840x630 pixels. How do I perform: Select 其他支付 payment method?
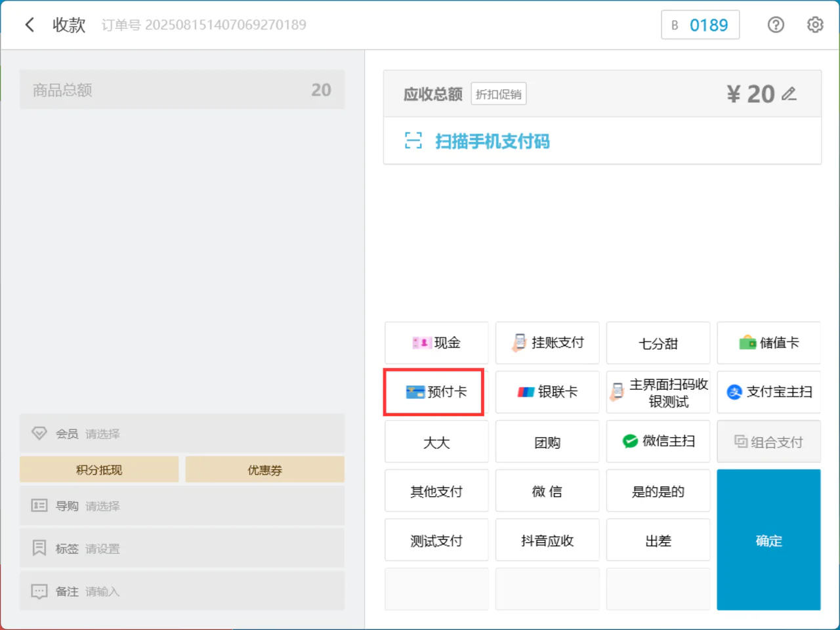[436, 491]
